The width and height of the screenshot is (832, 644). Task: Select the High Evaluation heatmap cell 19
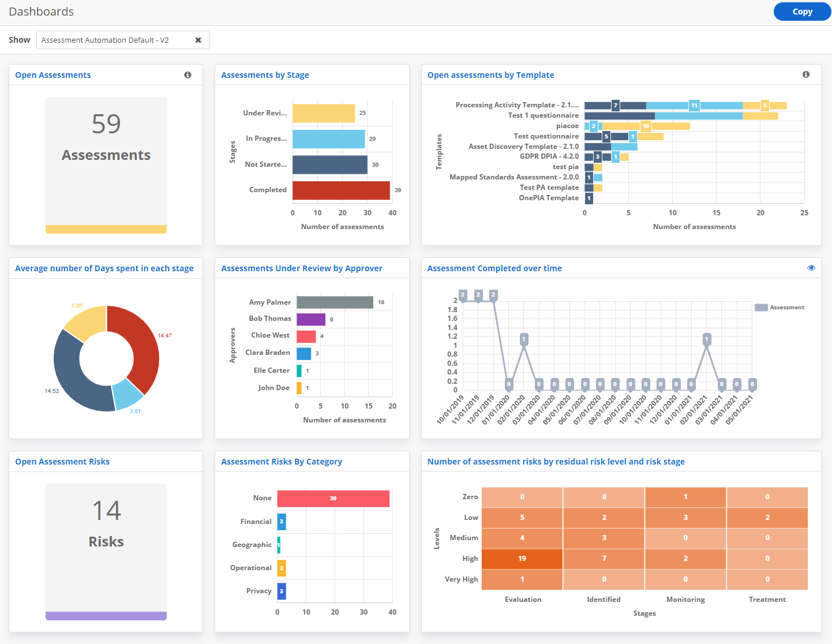(522, 558)
